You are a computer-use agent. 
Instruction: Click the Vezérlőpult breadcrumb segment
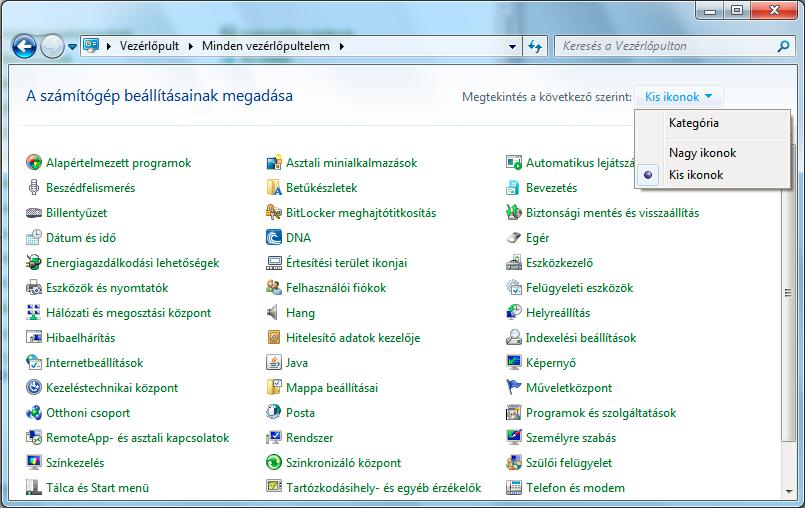(x=149, y=46)
